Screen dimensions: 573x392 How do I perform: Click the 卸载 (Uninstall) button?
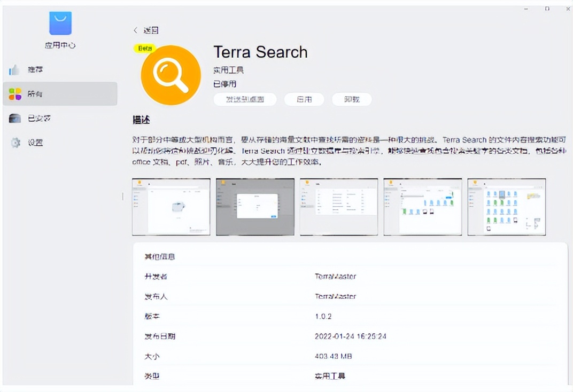click(352, 99)
